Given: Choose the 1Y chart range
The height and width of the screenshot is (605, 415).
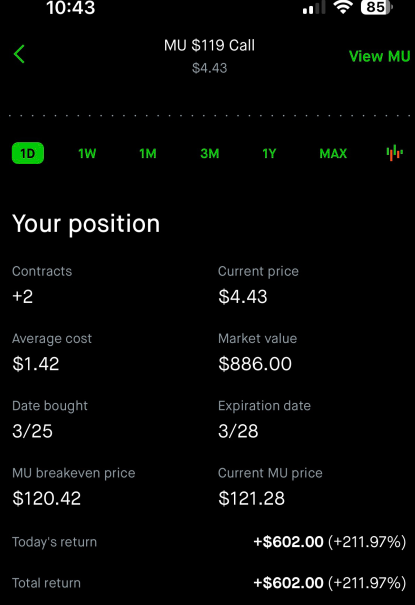Looking at the screenshot, I should point(269,154).
